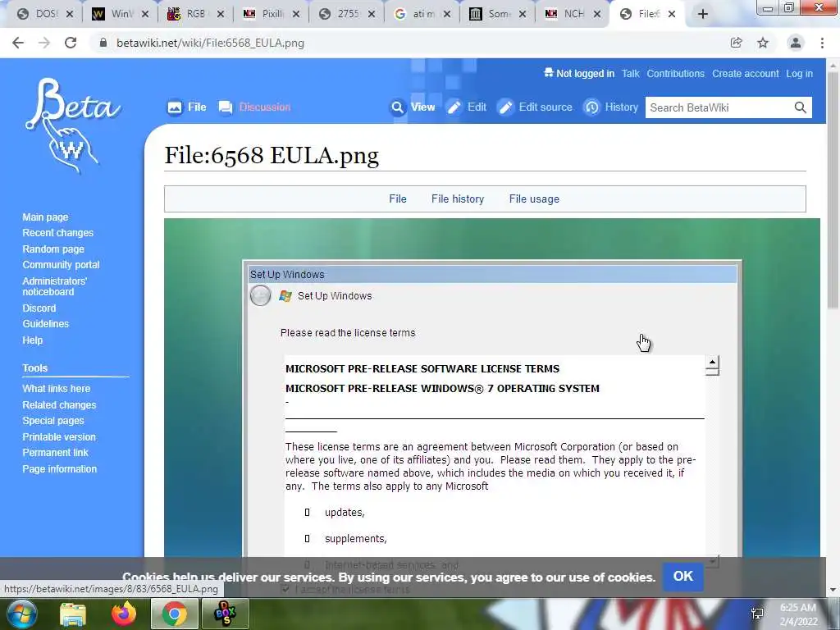Open Printable version link
The image size is (840, 630).
[59, 436]
